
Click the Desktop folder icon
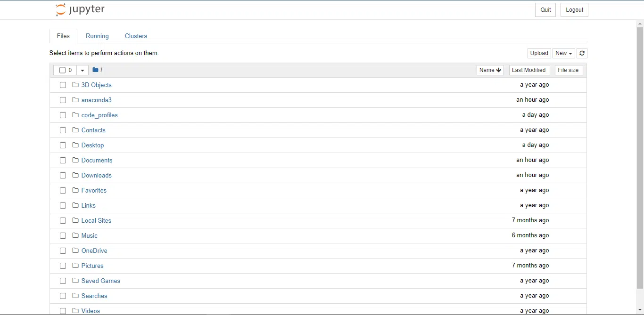click(75, 145)
